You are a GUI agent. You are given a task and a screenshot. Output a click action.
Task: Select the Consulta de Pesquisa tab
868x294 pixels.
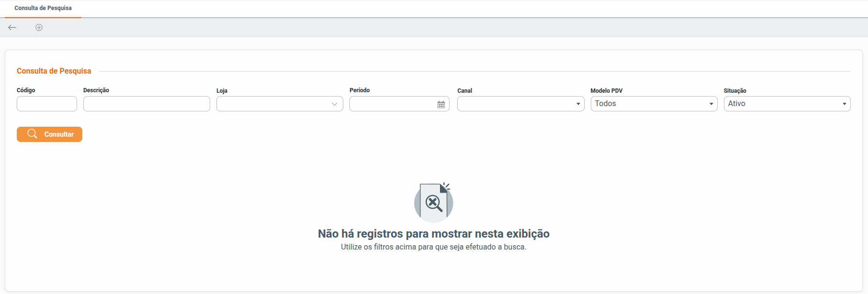tap(43, 9)
